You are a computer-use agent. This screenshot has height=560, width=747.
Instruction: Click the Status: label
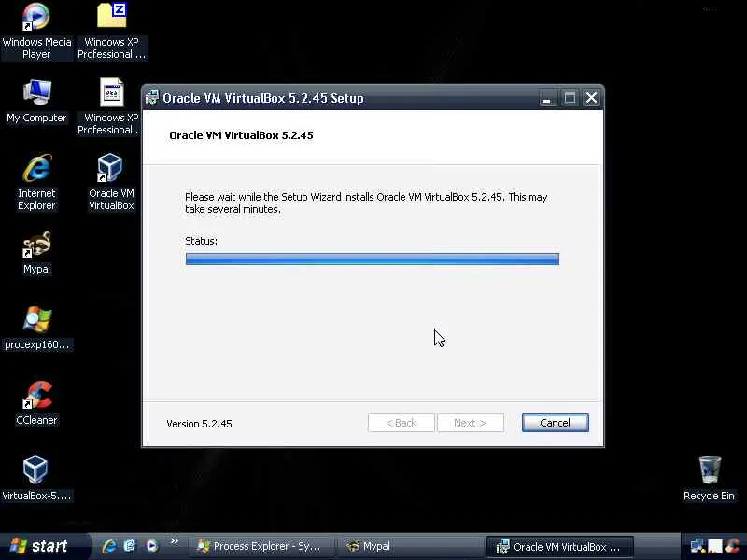[201, 241]
